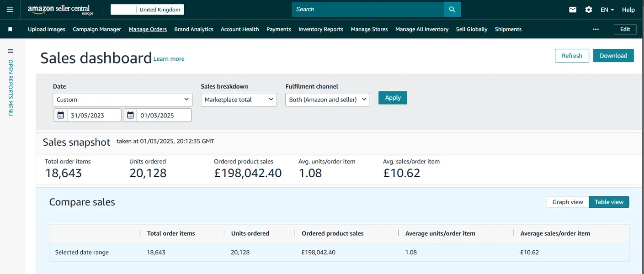Open the end date calendar icon
Screen dimensions: 644x274
pos(130,115)
